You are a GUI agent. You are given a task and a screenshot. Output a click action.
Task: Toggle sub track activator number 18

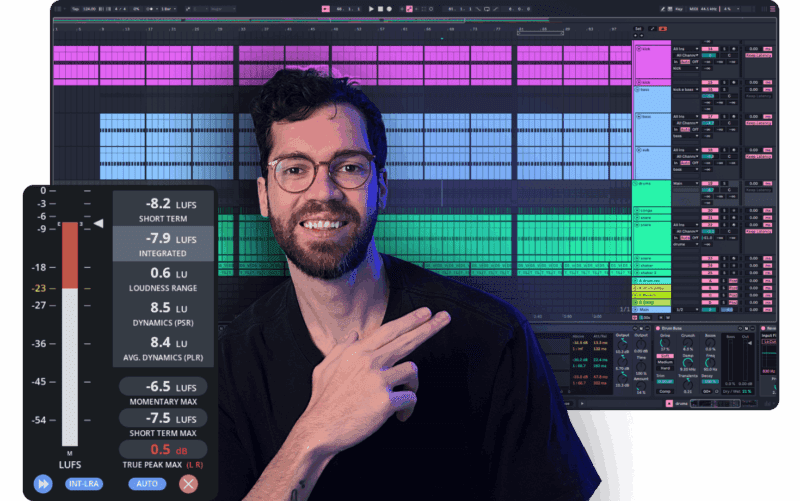point(710,150)
